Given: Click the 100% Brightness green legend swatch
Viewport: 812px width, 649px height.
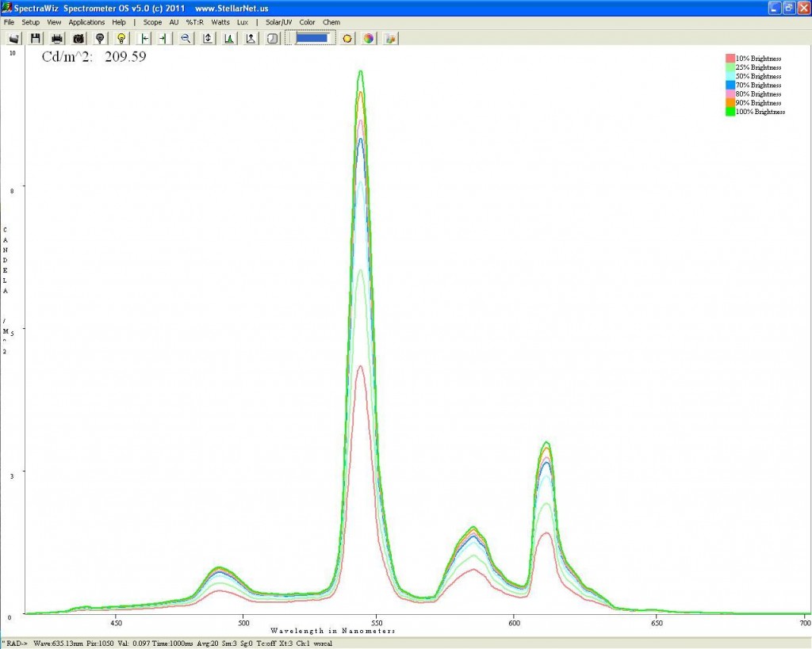Looking at the screenshot, I should point(730,113).
